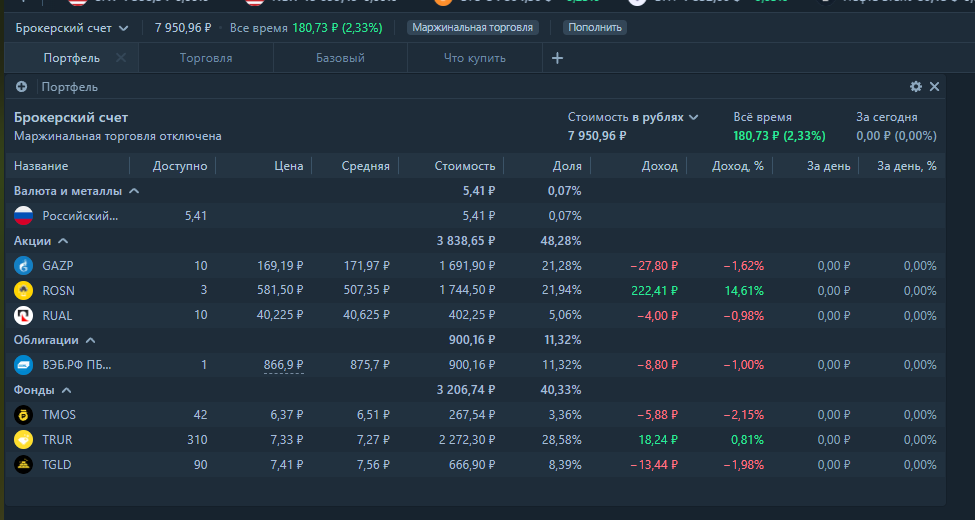Select the ROSN ticker row

[475, 290]
